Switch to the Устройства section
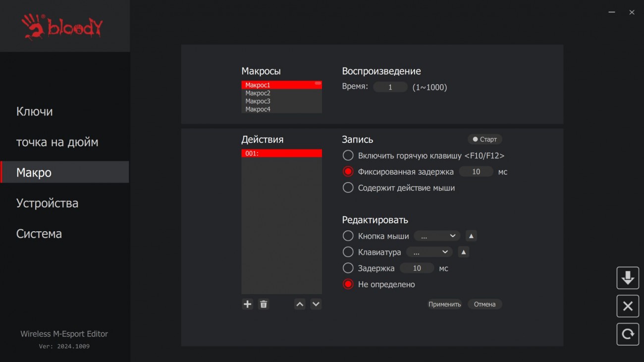This screenshot has height=362, width=644. (47, 203)
